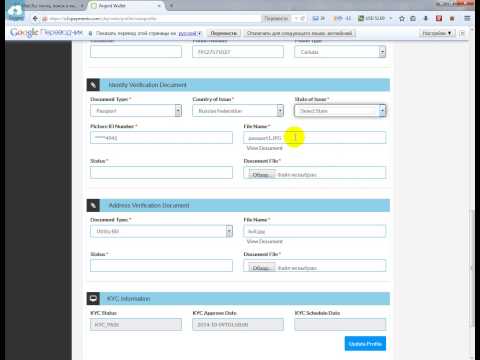Viewport: 480px width, 360px height.
Task: Click Перевести button in Google Translate bar
Action: pyautogui.click(x=224, y=33)
